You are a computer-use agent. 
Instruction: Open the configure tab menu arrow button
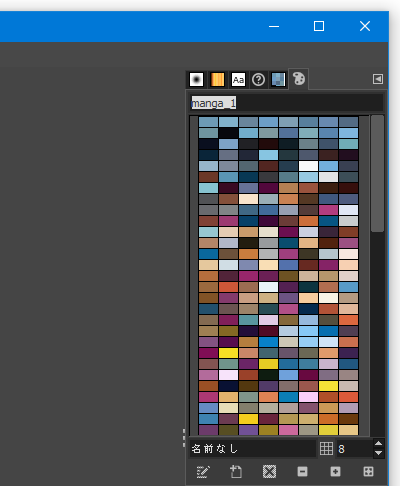click(x=378, y=79)
